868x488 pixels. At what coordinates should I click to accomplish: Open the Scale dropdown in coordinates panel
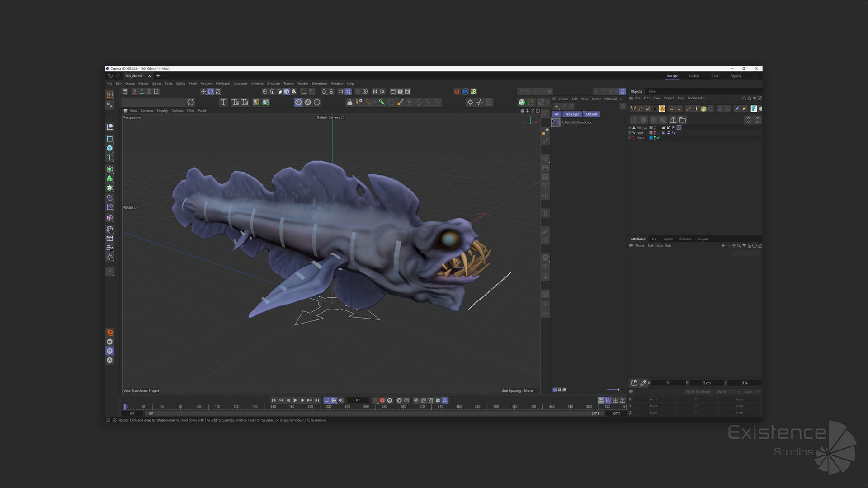click(x=752, y=392)
